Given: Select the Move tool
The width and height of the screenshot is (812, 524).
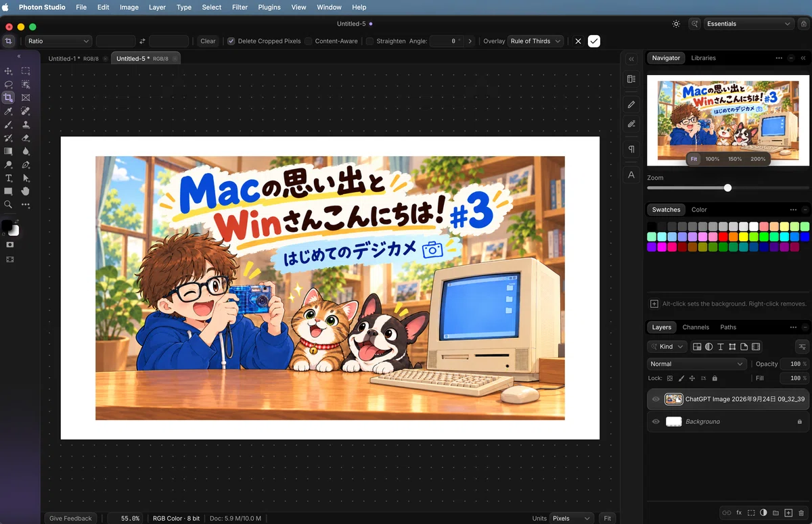Looking at the screenshot, I should click(x=9, y=71).
